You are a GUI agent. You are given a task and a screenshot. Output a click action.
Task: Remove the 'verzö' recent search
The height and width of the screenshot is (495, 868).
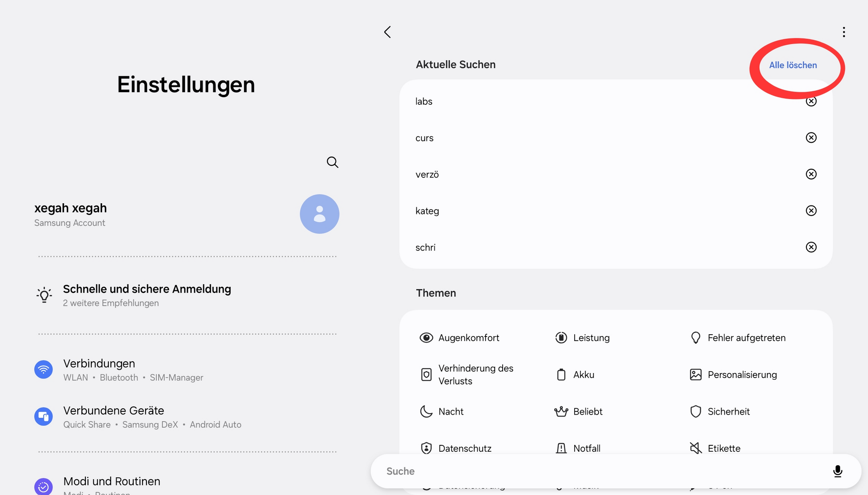pos(811,174)
